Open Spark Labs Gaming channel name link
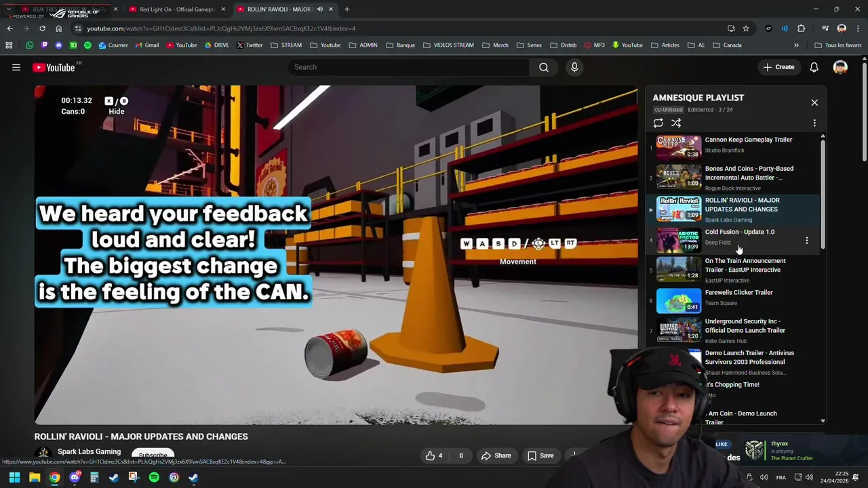Screen dimensions: 868x488 pos(89,451)
